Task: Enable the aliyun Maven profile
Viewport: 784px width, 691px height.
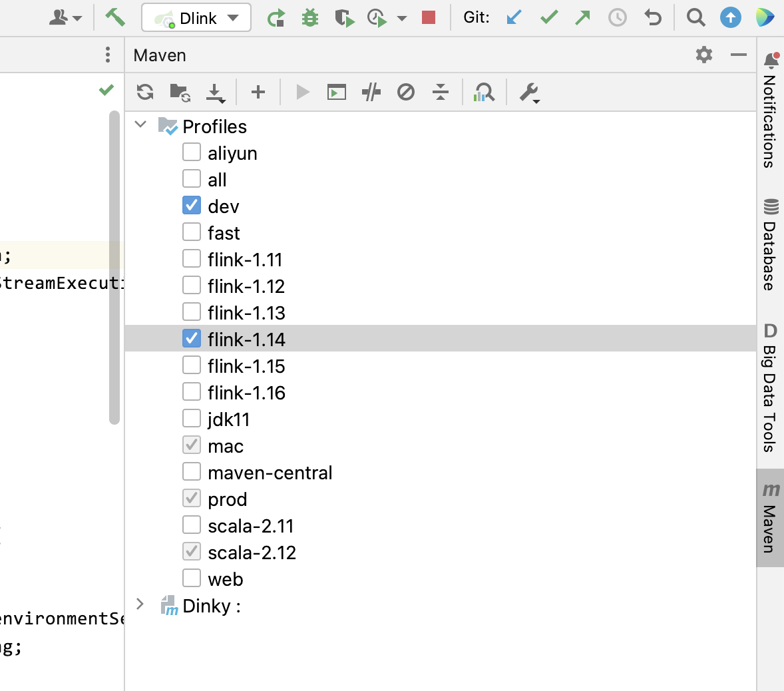Action: click(x=191, y=152)
